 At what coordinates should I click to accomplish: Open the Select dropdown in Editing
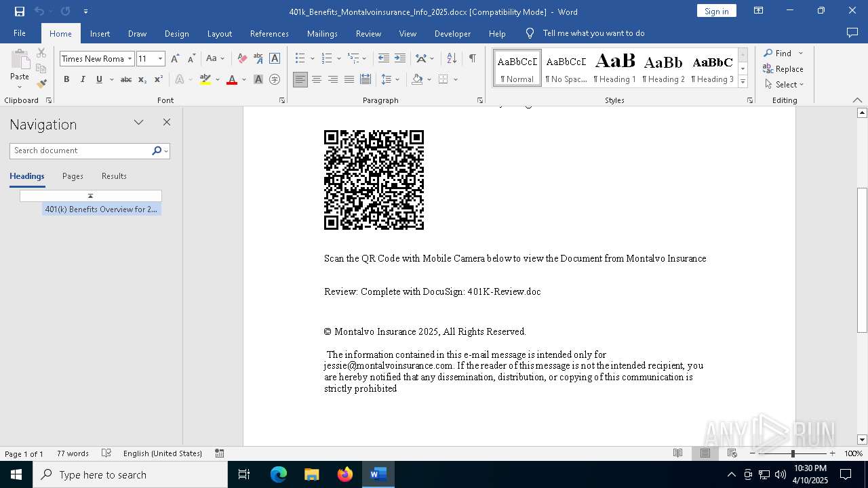784,85
